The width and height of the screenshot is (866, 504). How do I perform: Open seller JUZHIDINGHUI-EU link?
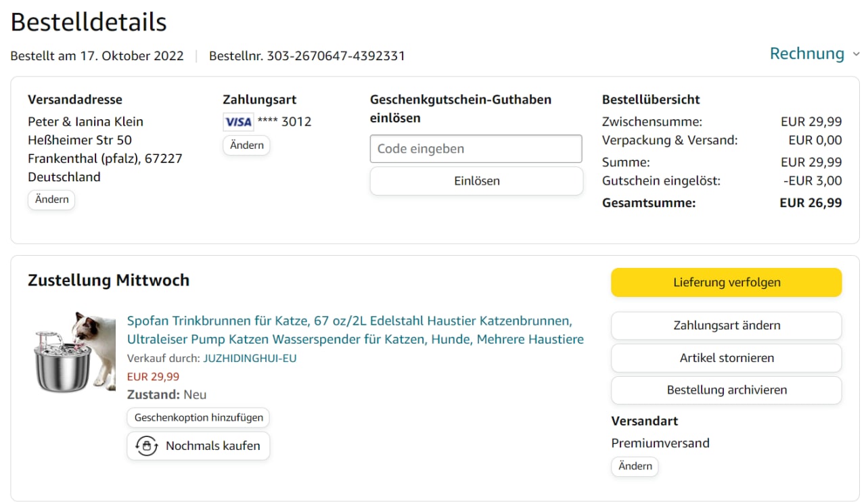(250, 359)
